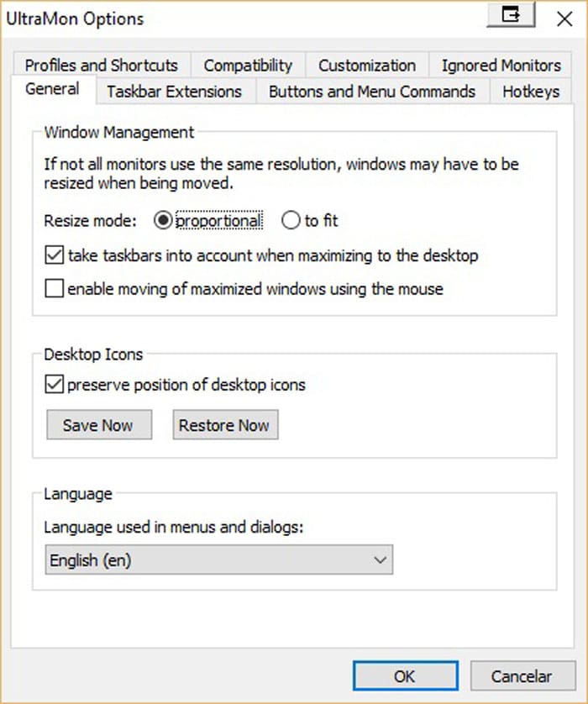This screenshot has height=704, width=588.
Task: Switch to Taskbar Extensions tab
Action: (x=174, y=91)
